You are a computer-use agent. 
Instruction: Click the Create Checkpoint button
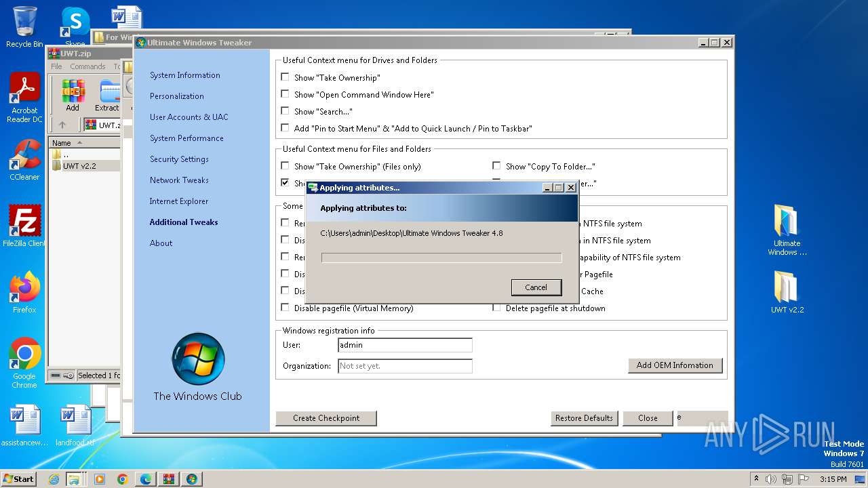326,418
